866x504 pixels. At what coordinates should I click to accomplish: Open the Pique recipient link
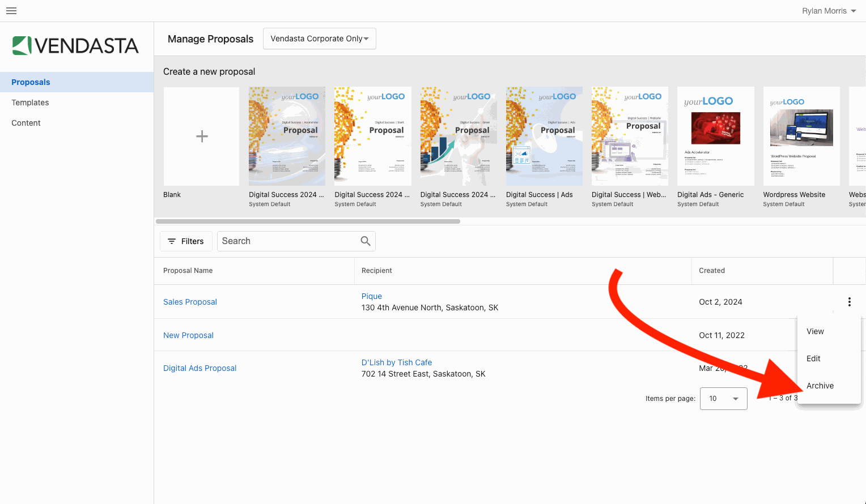(x=372, y=296)
